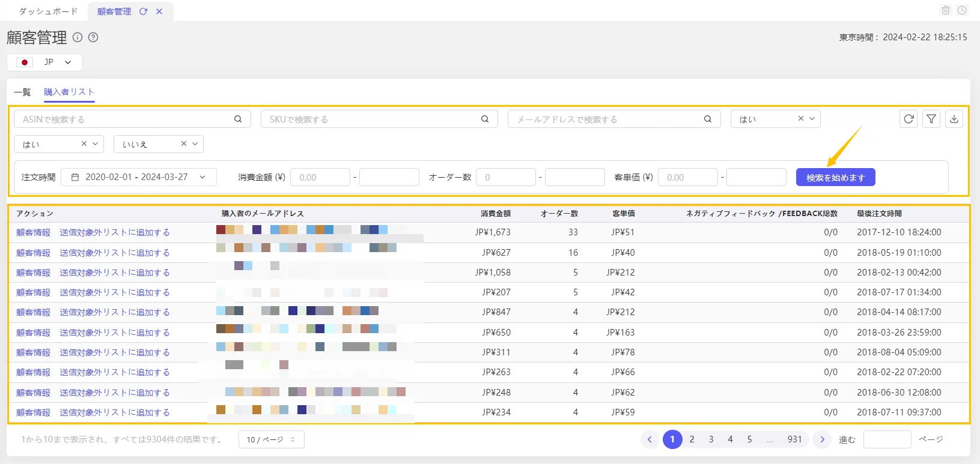Click the info icon beside the 顧客管理 title
This screenshot has width=980, height=464.
[78, 37]
